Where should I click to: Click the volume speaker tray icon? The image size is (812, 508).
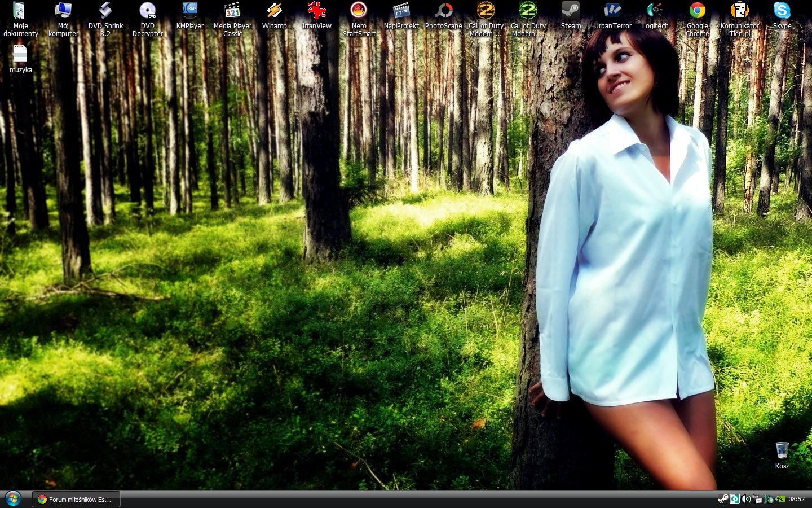pos(745,499)
